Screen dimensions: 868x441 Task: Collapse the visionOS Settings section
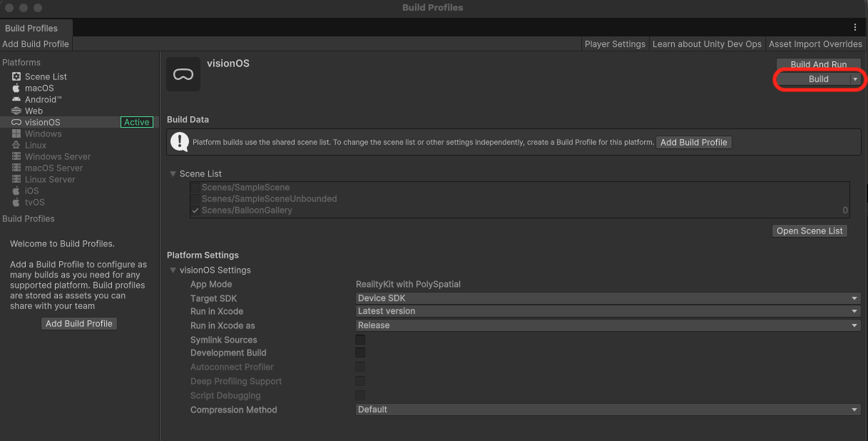173,270
